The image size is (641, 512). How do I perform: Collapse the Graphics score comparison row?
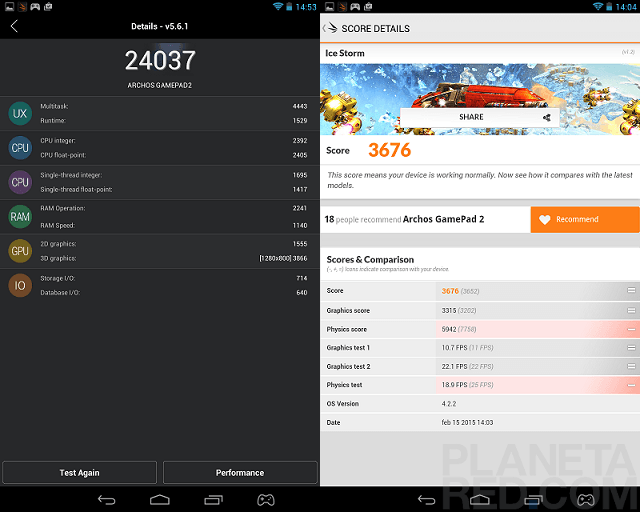coord(631,310)
